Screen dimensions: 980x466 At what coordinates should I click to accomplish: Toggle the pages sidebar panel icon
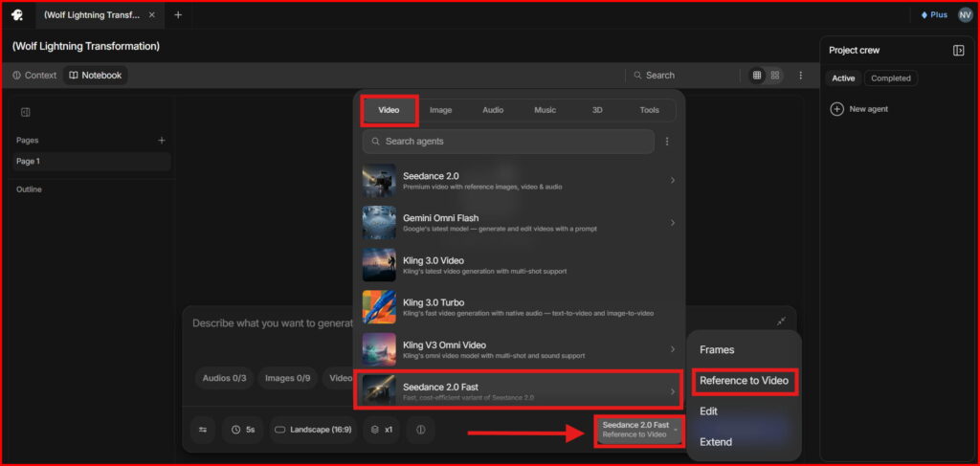coord(26,113)
